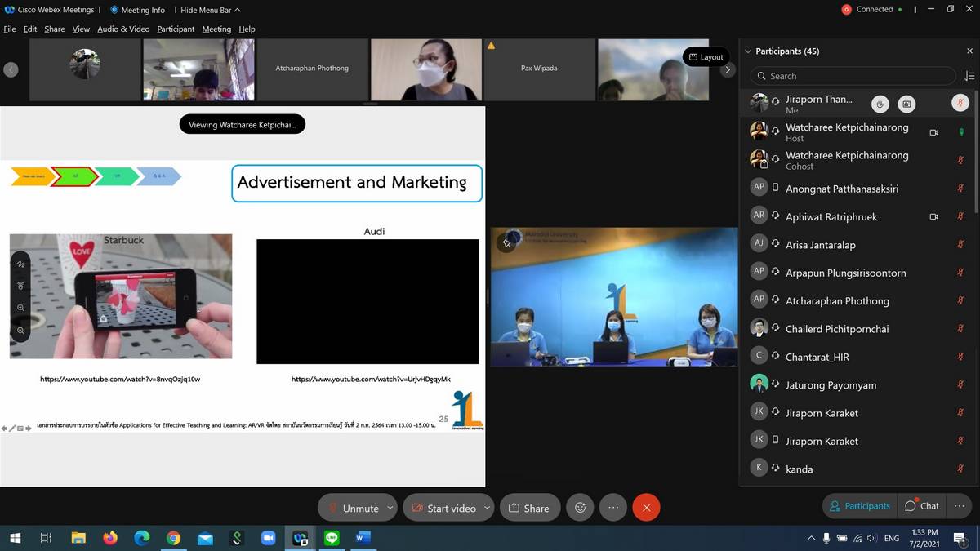Click zoom out on shared content
Screen dimensions: 980x551
[x=21, y=330]
